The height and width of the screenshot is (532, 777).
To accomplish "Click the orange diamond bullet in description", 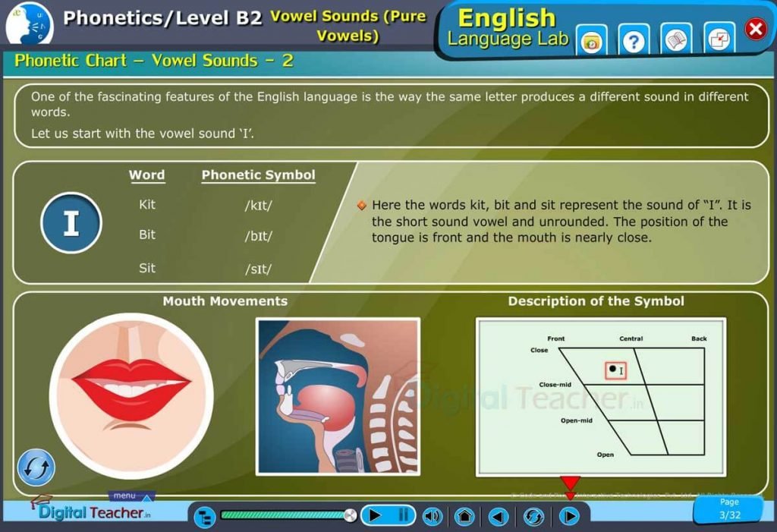I will coord(362,205).
